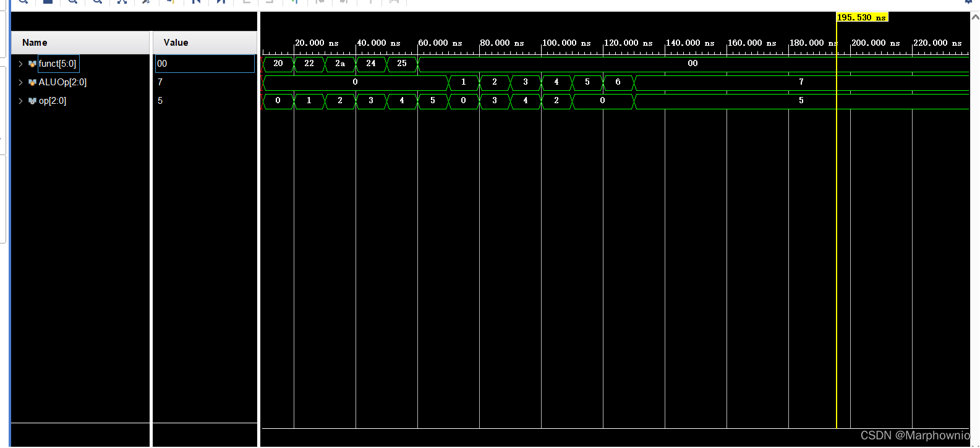Click the ALUOp waveform segment showing 4
Image resolution: width=980 pixels, height=448 pixels.
[556, 82]
